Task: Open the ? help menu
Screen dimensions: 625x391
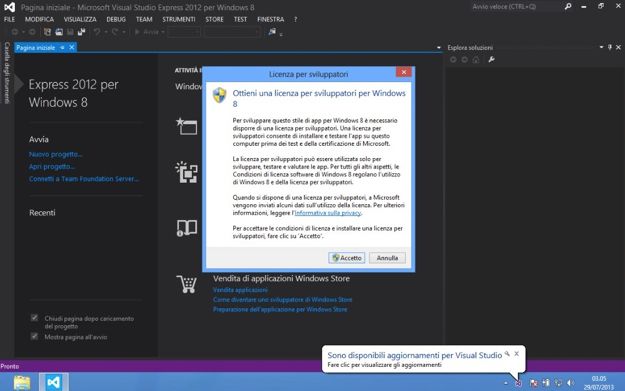Action: pyautogui.click(x=295, y=19)
